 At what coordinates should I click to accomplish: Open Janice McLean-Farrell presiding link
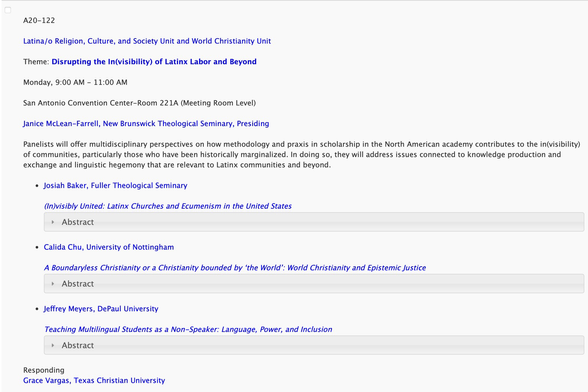pos(146,123)
